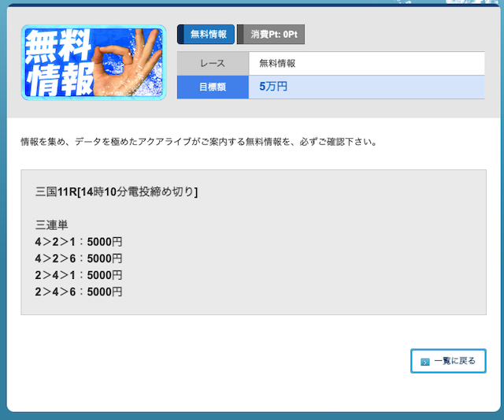Click the description text about アクアライブ
The width and height of the screenshot is (504, 420).
click(198, 142)
